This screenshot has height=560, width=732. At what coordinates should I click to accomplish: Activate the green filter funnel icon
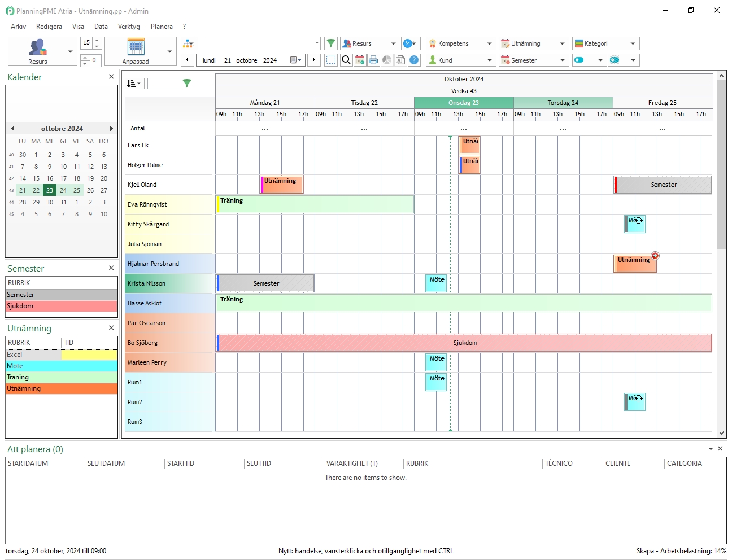[331, 43]
